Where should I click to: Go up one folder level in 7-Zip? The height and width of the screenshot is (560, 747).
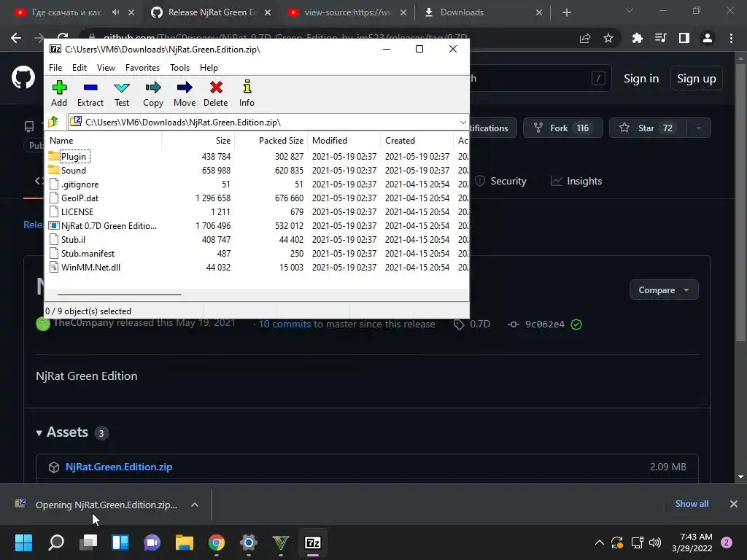[53, 122]
